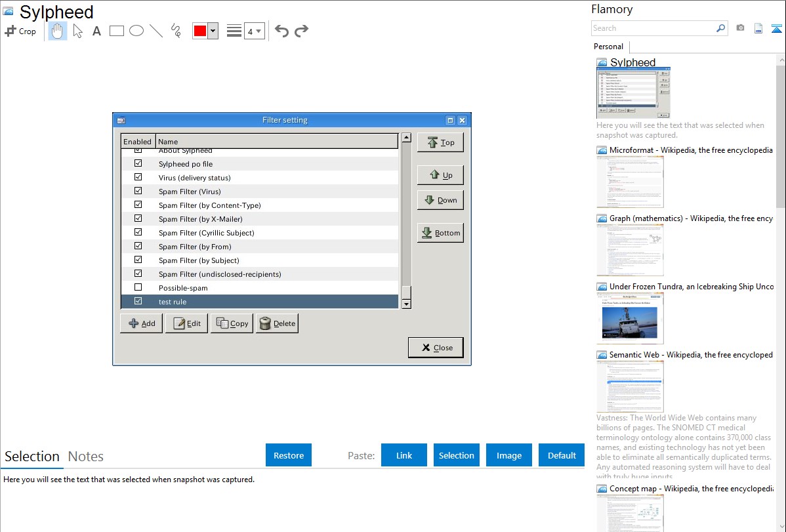The width and height of the screenshot is (786, 532).
Task: Open the Sylpheed snapshot thumbnail
Action: tap(634, 93)
